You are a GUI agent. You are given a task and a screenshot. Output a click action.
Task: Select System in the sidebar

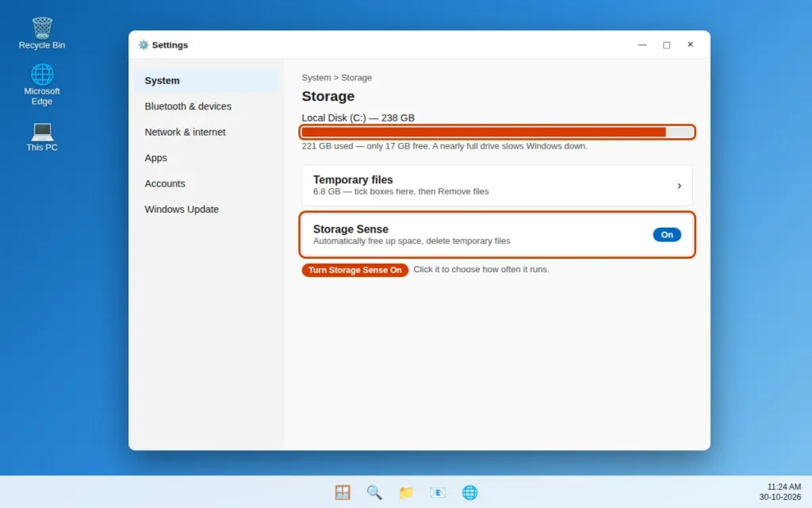click(206, 81)
